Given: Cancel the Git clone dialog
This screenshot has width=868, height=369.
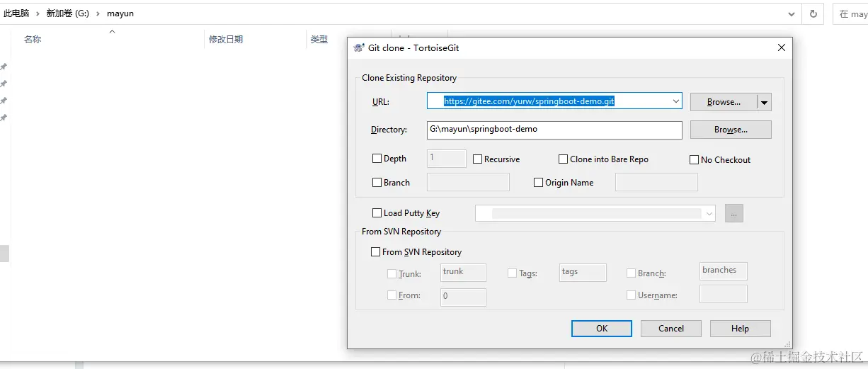Looking at the screenshot, I should (671, 329).
